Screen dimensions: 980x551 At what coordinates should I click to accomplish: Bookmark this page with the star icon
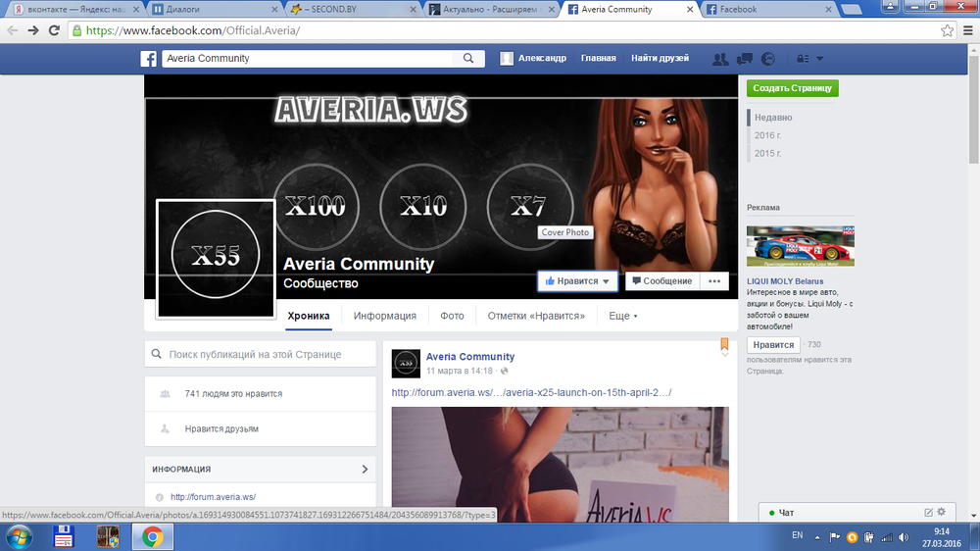pyautogui.click(x=947, y=30)
